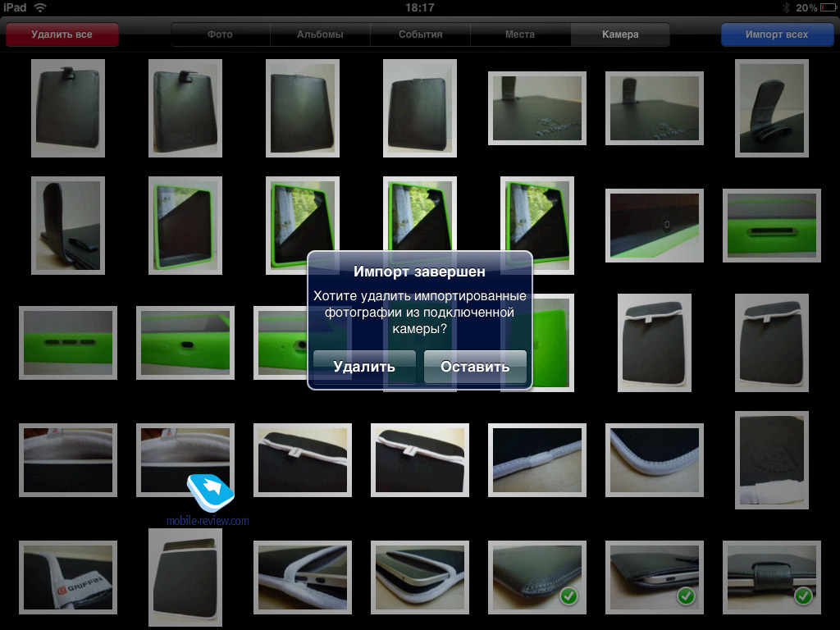The image size is (840, 630).
Task: Select the Griffin tag photo
Action: [68, 577]
